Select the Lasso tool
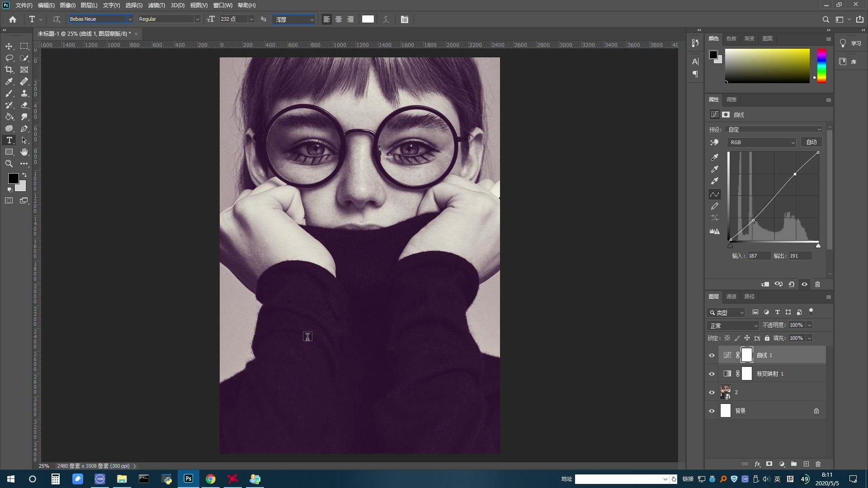This screenshot has width=868, height=488. coord(9,58)
